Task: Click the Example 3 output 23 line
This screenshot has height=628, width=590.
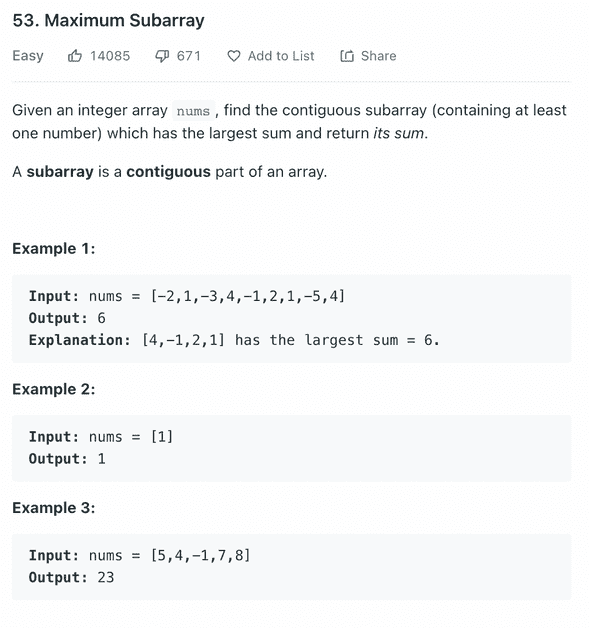Action: (x=71, y=578)
